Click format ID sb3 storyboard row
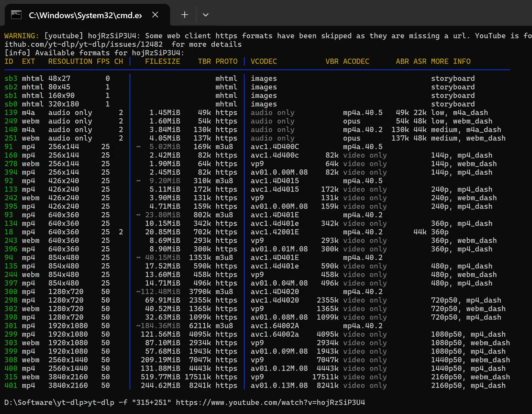This screenshot has width=532, height=414. coord(11,78)
